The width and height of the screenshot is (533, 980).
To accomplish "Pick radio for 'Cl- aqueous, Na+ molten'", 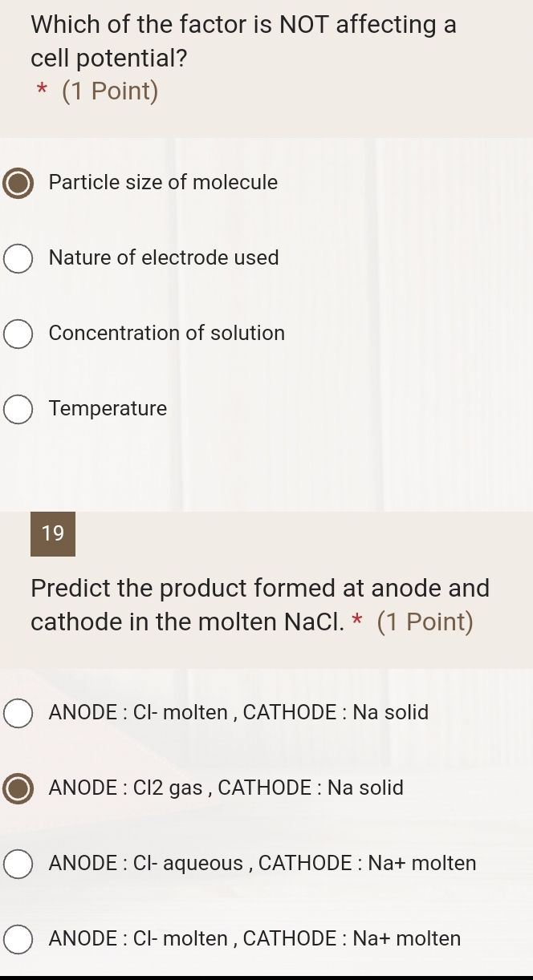I will (18, 864).
